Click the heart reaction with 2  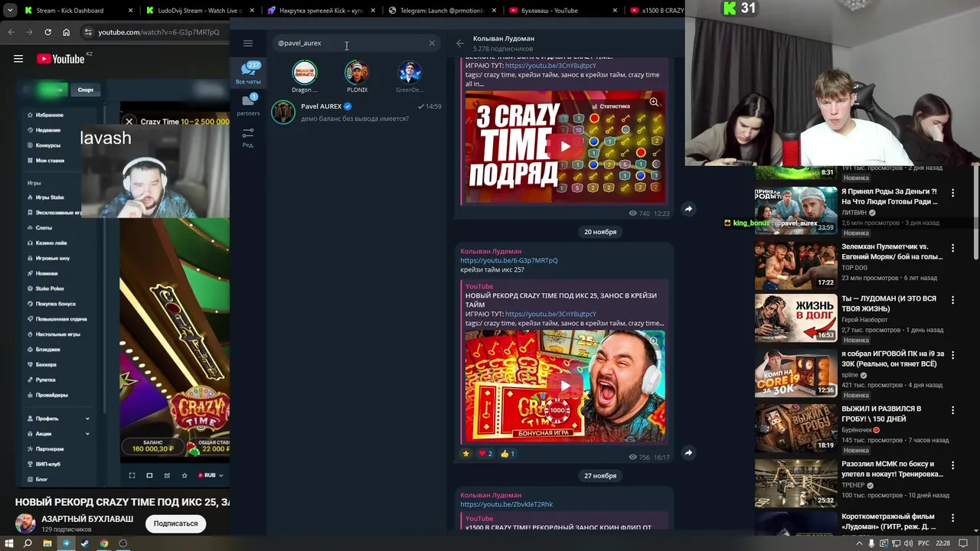(485, 453)
